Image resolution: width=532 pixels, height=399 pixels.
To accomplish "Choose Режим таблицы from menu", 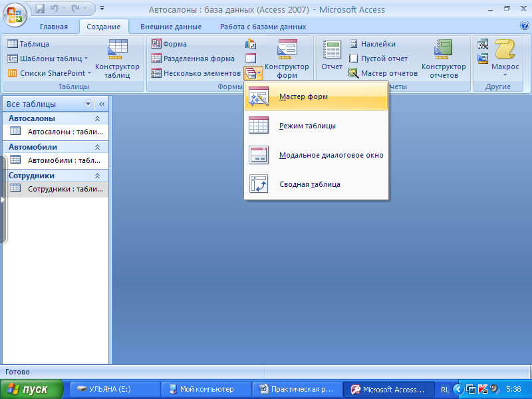I will click(316, 126).
